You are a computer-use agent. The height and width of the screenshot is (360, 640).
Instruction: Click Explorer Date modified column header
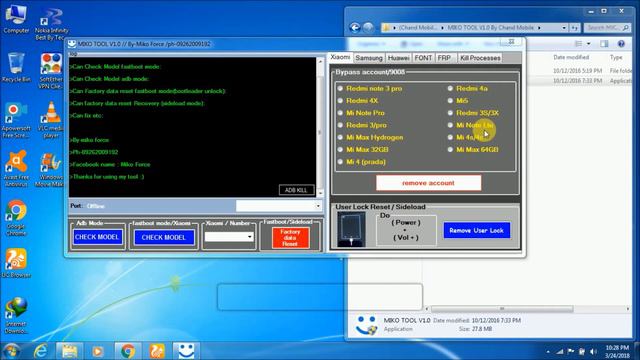coord(571,58)
